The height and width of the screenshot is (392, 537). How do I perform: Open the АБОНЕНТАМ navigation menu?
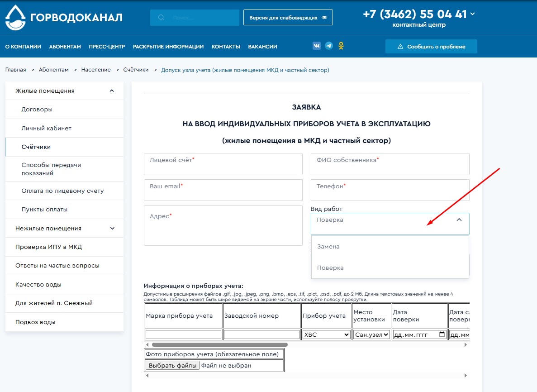pyautogui.click(x=65, y=47)
